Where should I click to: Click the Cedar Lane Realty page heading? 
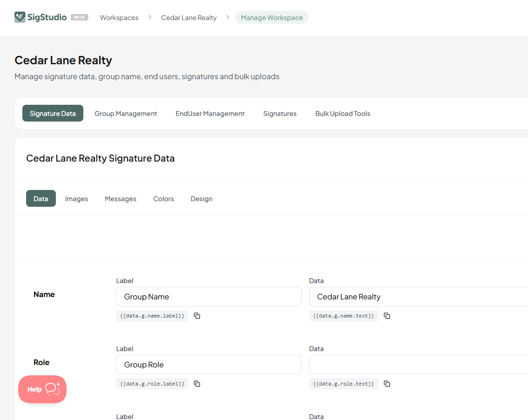pos(63,60)
